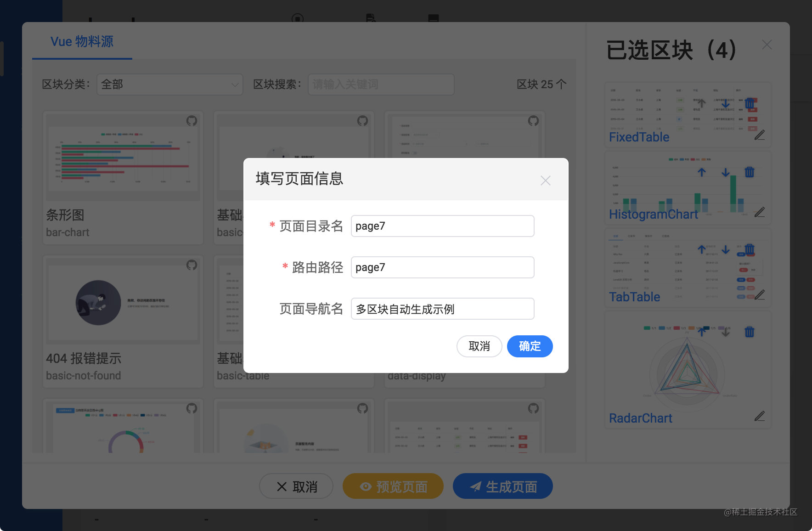Click the bottom 取消 button with X
812x531 pixels.
point(296,486)
